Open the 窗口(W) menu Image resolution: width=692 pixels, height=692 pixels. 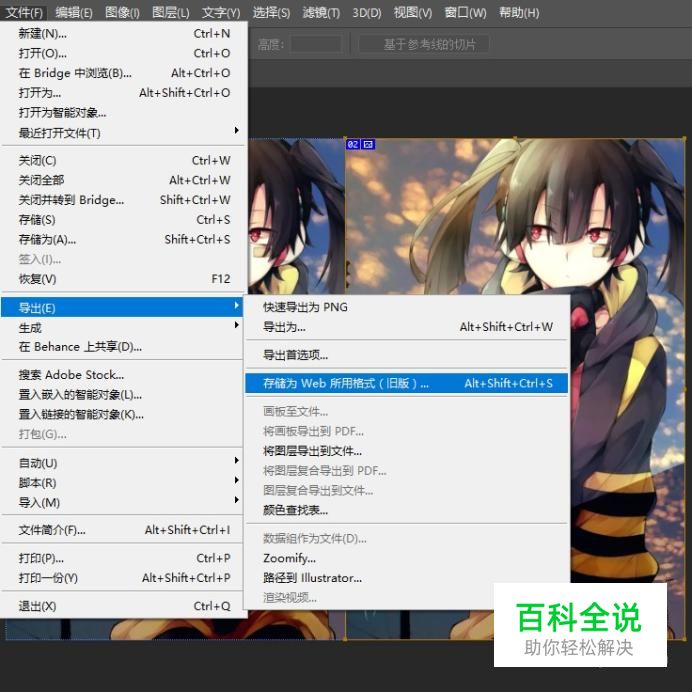(x=465, y=12)
